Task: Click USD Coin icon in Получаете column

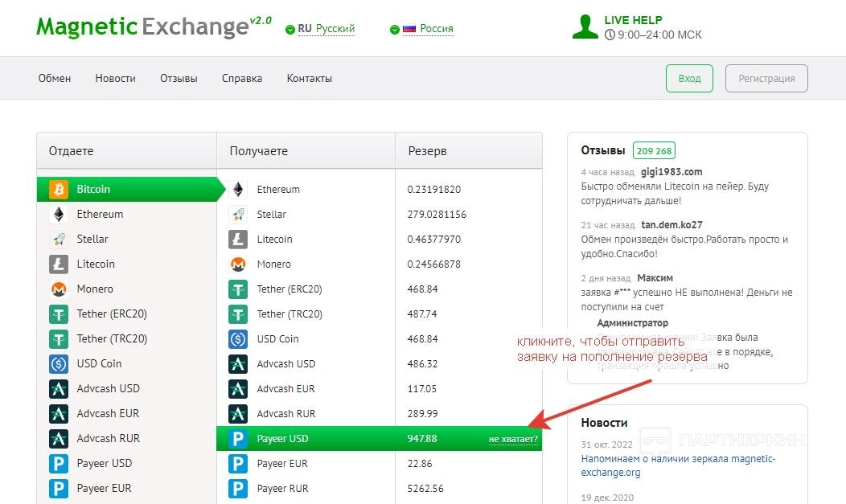Action: [238, 338]
